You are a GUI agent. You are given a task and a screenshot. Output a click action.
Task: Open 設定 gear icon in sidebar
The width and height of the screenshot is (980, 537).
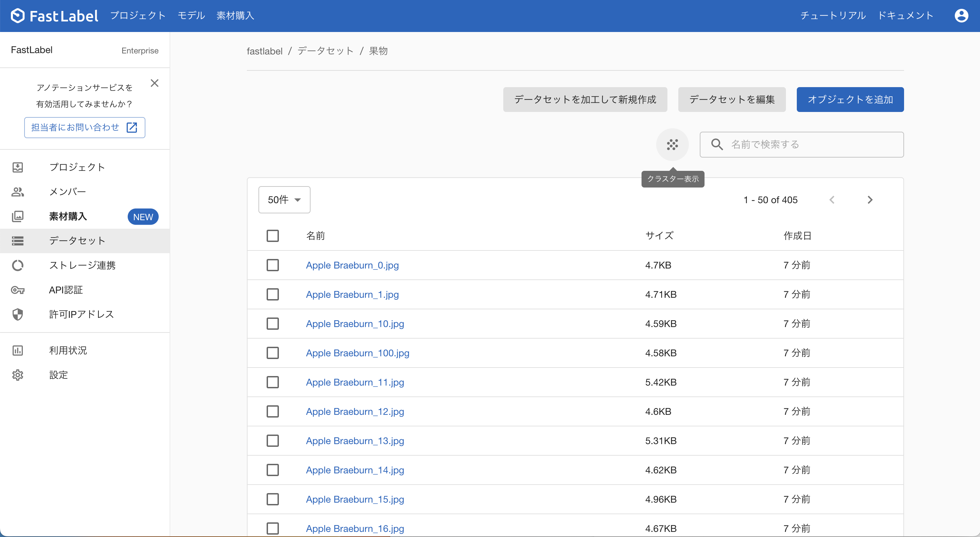[17, 375]
